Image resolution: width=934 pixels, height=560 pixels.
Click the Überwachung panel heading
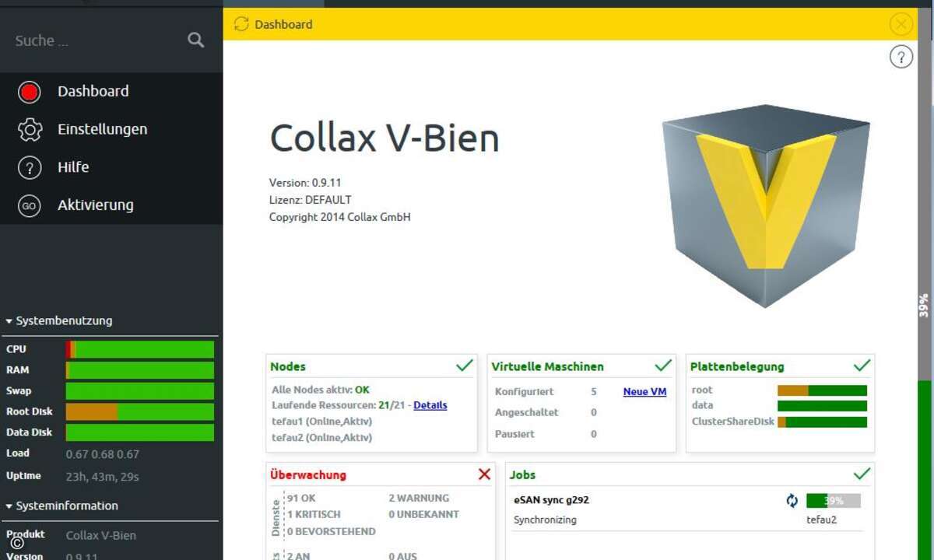[308, 474]
